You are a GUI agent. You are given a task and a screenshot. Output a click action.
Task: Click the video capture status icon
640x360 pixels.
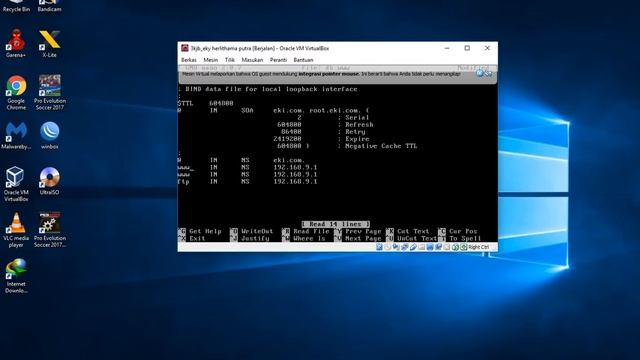(438, 247)
